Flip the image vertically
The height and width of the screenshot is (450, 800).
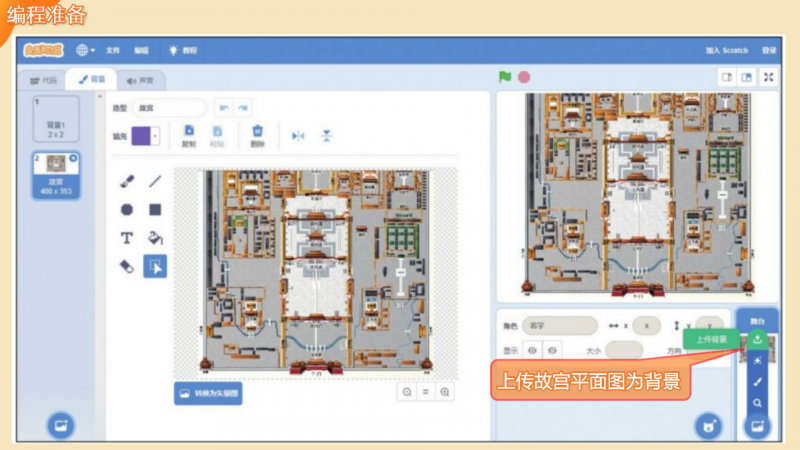[327, 136]
